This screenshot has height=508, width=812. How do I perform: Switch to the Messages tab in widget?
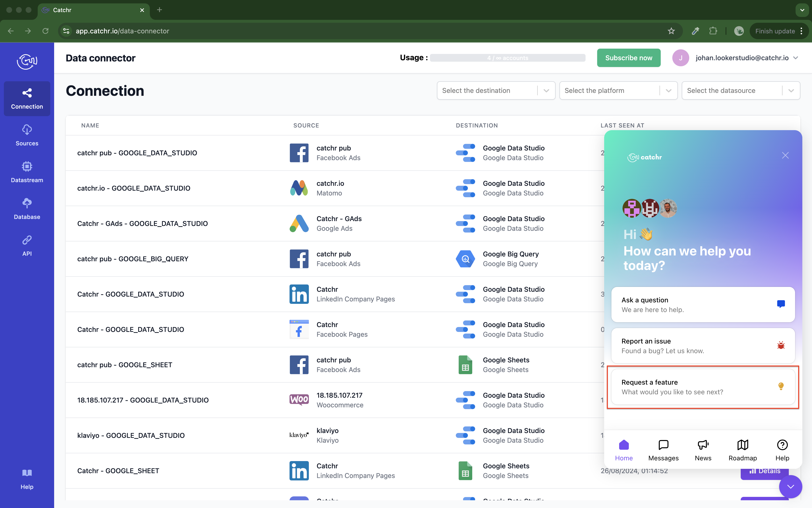[663, 450]
